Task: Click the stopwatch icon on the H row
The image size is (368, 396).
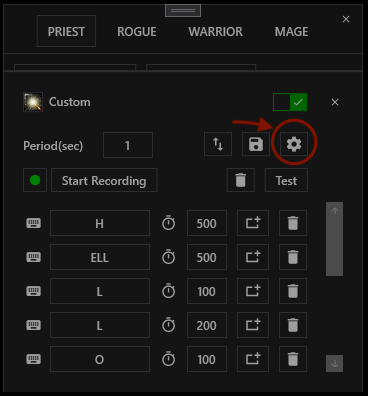Action: 169,223
